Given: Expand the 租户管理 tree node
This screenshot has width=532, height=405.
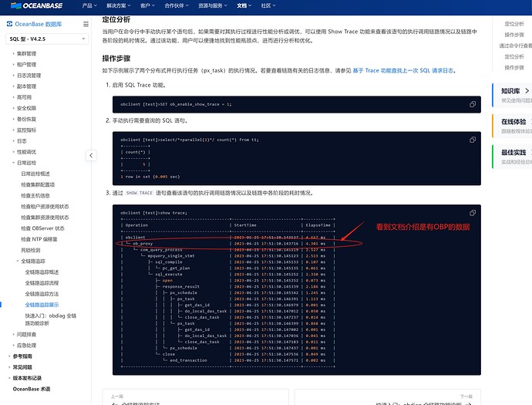Looking at the screenshot, I should (14, 65).
